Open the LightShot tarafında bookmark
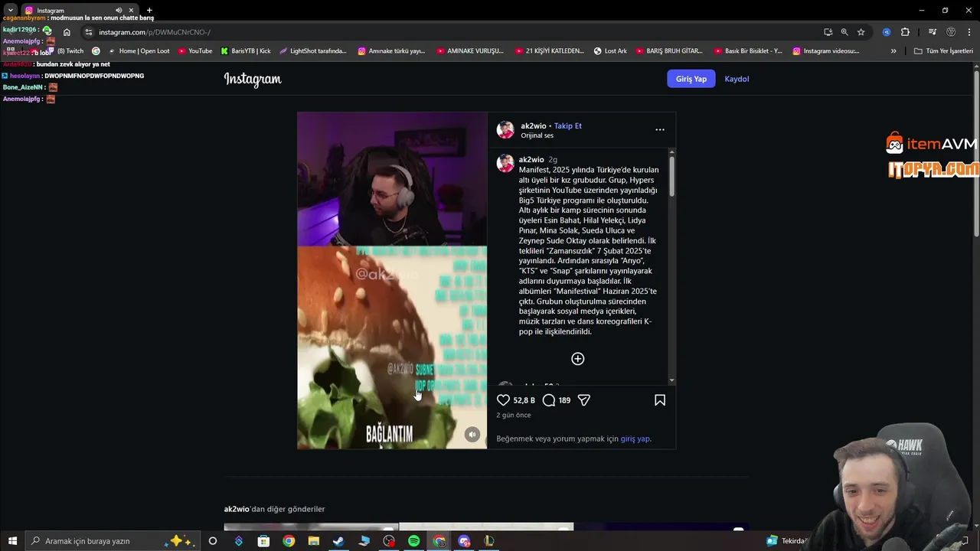Image resolution: width=980 pixels, height=551 pixels. point(313,51)
